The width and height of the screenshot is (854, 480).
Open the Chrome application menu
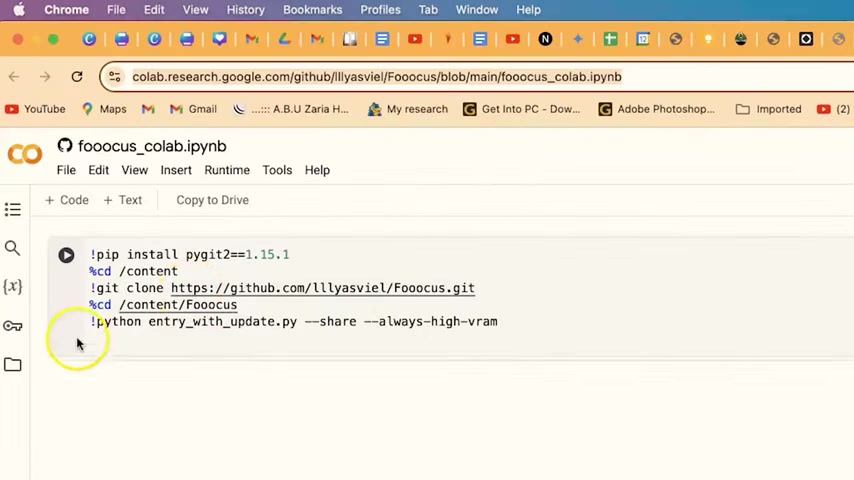[x=66, y=10]
